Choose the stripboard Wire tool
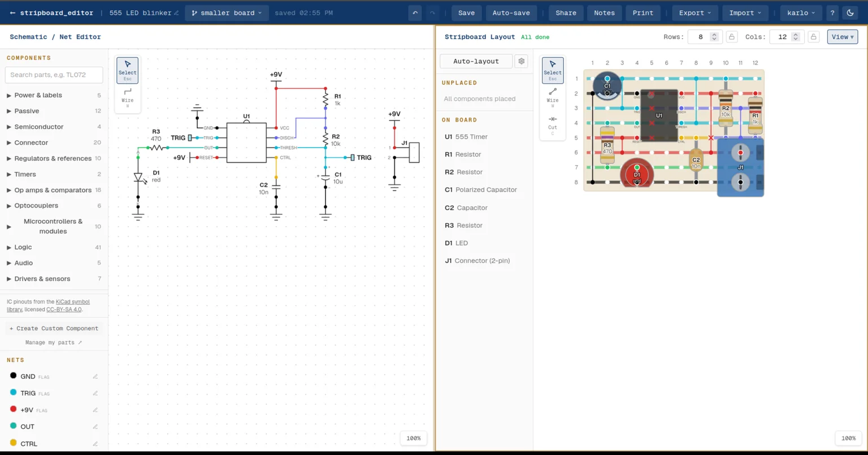Viewport: 868px width, 455px height. point(553,97)
